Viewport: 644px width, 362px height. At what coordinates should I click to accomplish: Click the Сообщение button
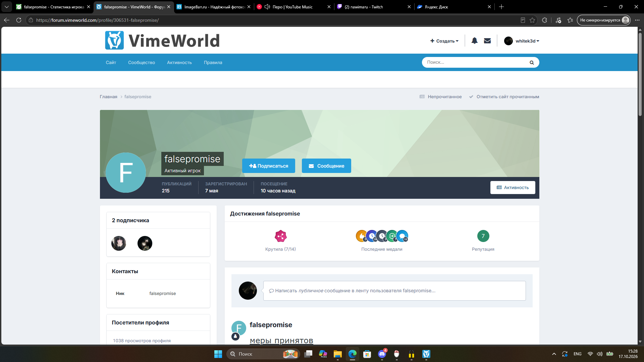tap(326, 166)
